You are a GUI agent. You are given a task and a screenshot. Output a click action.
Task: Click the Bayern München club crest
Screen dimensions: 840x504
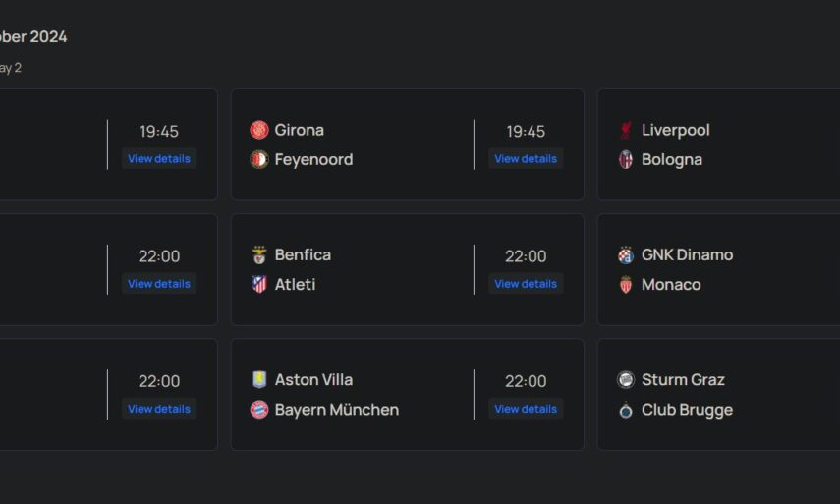pos(259,410)
